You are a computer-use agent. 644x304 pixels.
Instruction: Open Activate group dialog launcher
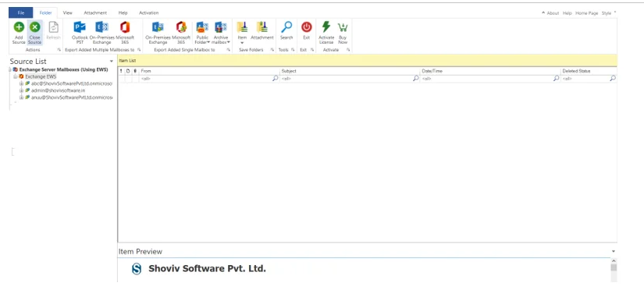click(348, 50)
